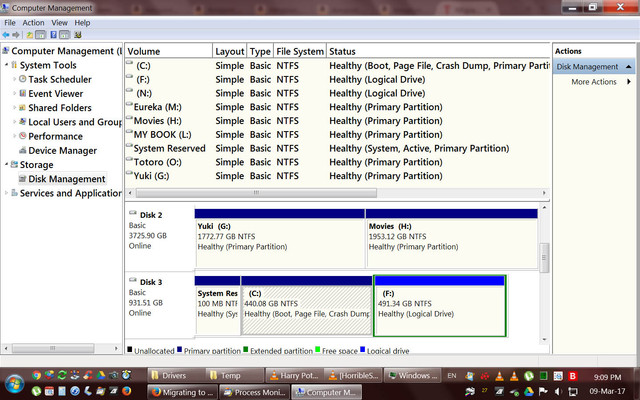Select the MY BOOK (L:) volume row

click(337, 134)
